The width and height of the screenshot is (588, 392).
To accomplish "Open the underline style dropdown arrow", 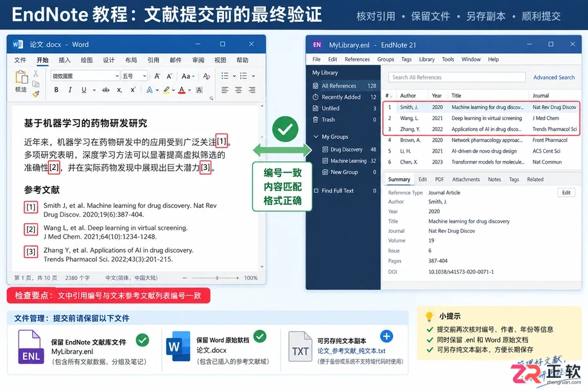I will 94,90.
